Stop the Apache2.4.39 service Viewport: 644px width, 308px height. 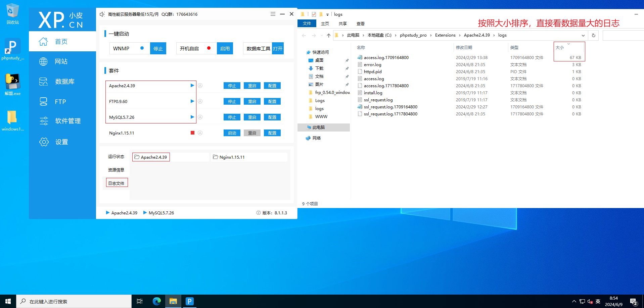pyautogui.click(x=232, y=86)
